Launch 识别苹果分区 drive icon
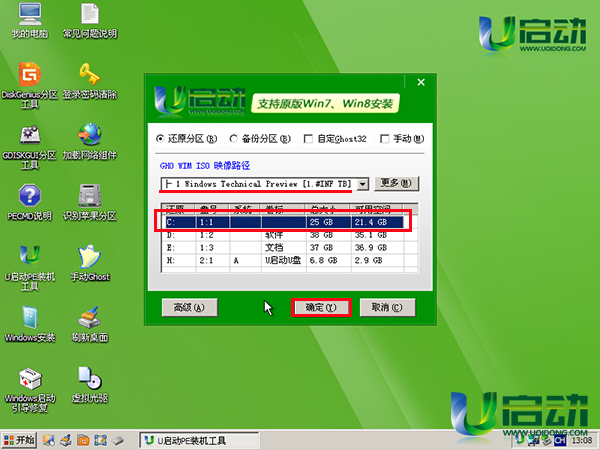Viewport: 600px width, 450px height. tap(90, 203)
